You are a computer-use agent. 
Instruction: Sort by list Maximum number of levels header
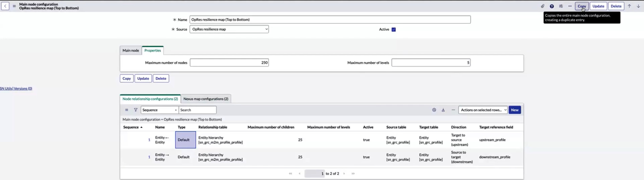pyautogui.click(x=329, y=127)
